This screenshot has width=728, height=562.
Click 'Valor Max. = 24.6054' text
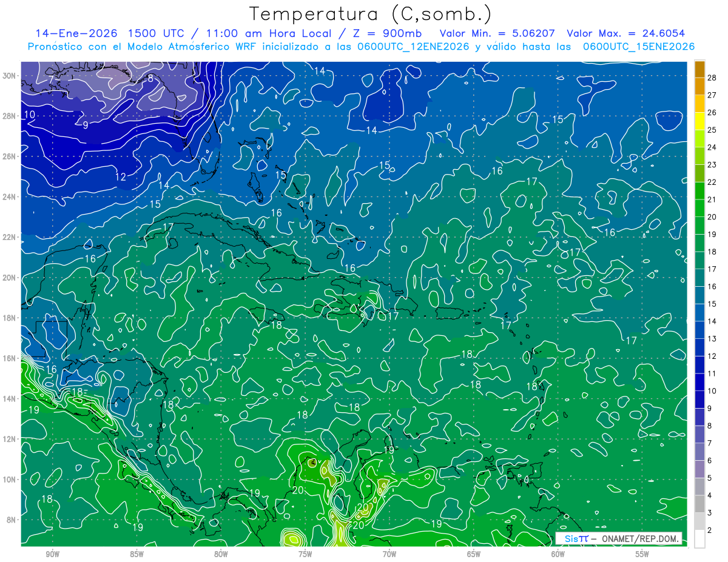625,33
